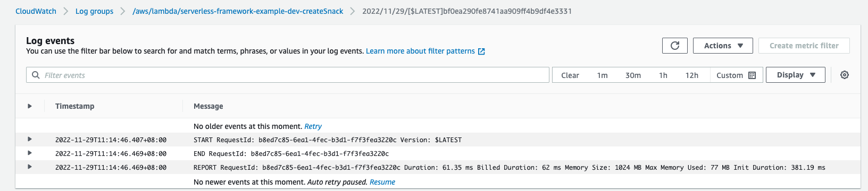Click Retry for older events
The width and height of the screenshot is (868, 191).
(313, 126)
